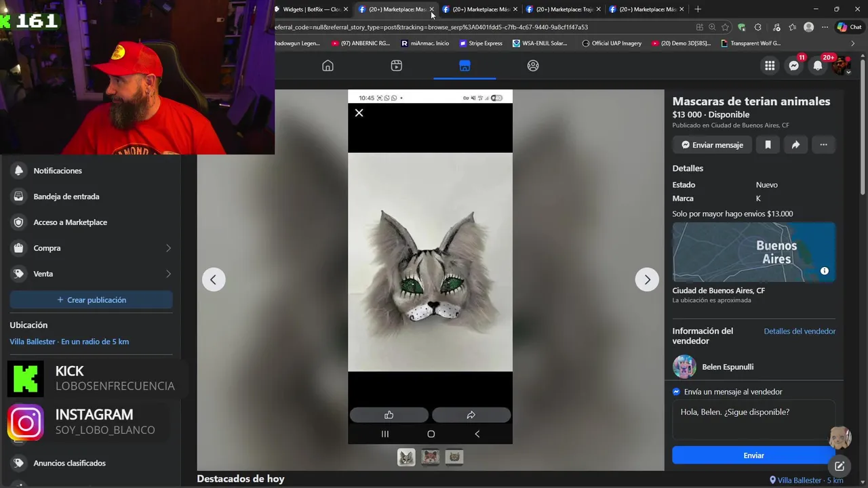Open the Marketplace storefront icon in top nav

[465, 66]
